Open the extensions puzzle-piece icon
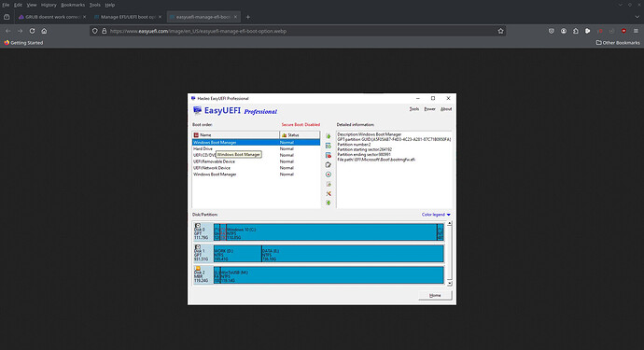This screenshot has height=350, width=644. [576, 31]
